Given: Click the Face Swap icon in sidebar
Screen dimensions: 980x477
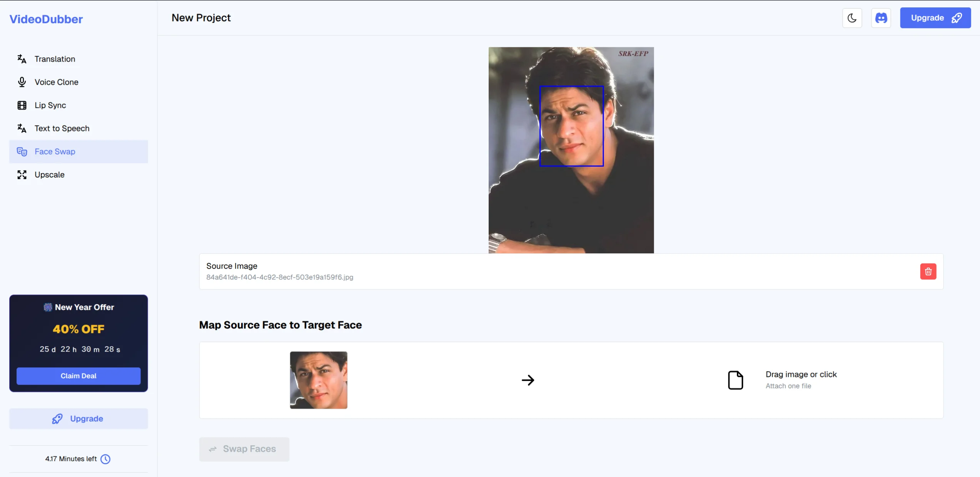Looking at the screenshot, I should tap(22, 152).
